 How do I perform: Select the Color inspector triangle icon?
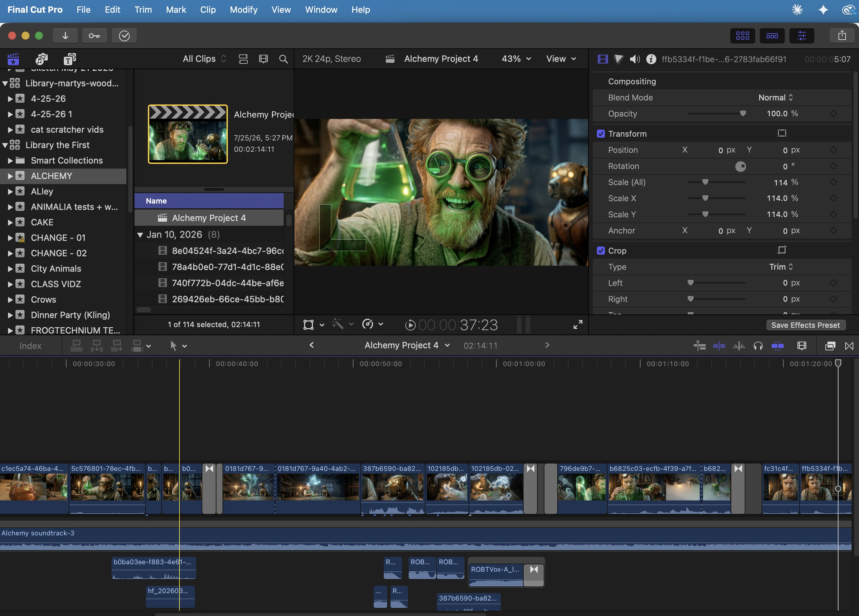(x=618, y=59)
